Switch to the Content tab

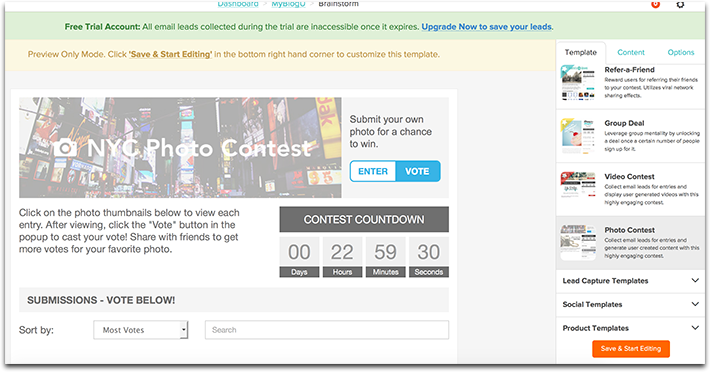tap(631, 52)
